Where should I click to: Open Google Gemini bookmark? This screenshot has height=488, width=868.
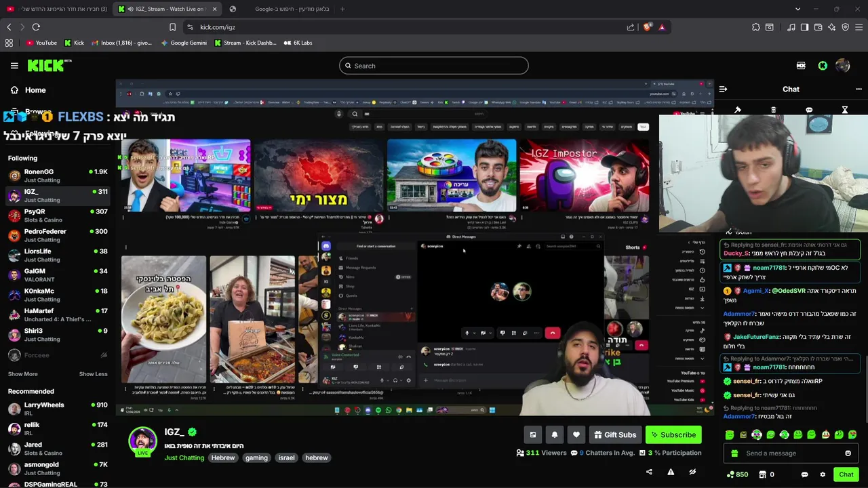[184, 43]
